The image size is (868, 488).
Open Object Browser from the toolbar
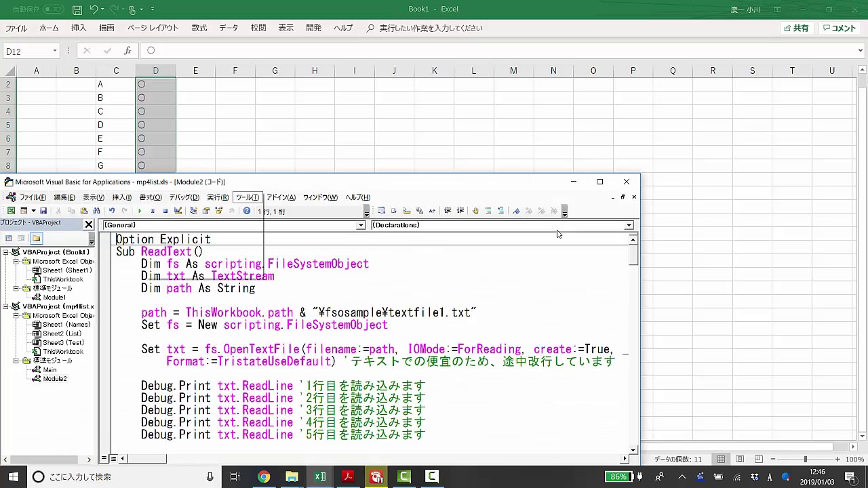(x=218, y=211)
